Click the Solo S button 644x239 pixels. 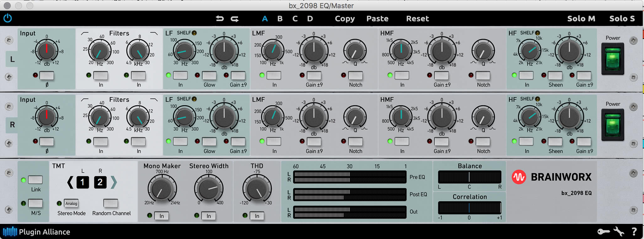point(622,19)
